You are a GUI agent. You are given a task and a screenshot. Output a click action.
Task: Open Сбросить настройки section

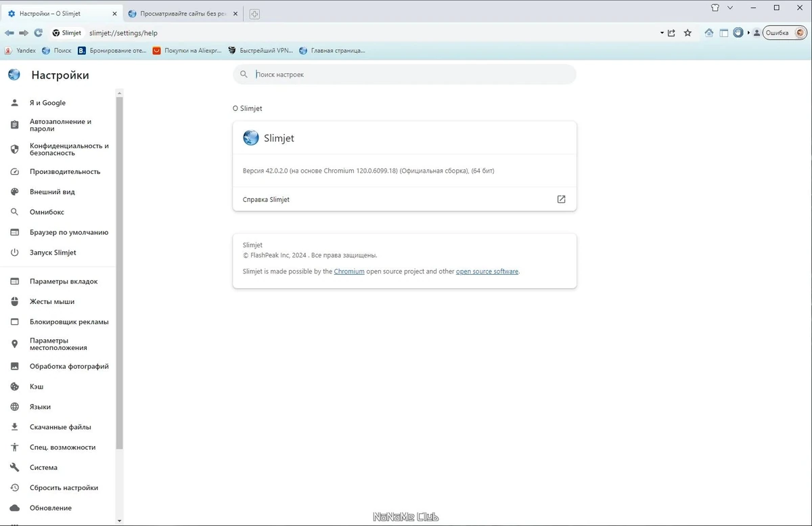[x=58, y=487]
